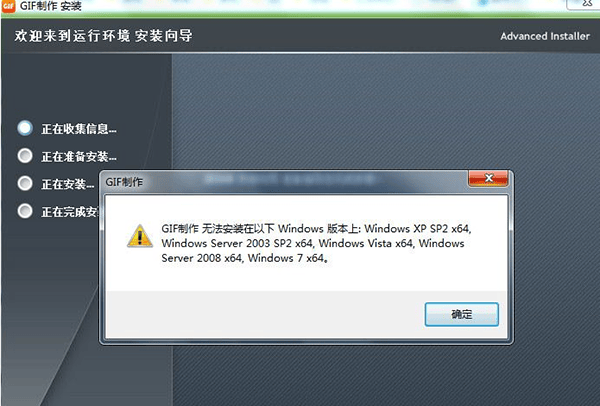
Task: Click the 正在准备安装... step label
Action: tap(79, 157)
